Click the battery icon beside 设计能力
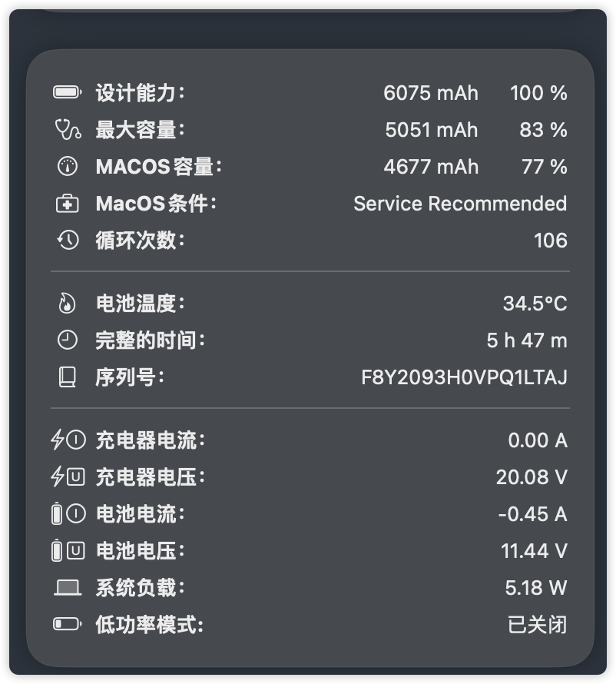This screenshot has width=616, height=684. [67, 92]
